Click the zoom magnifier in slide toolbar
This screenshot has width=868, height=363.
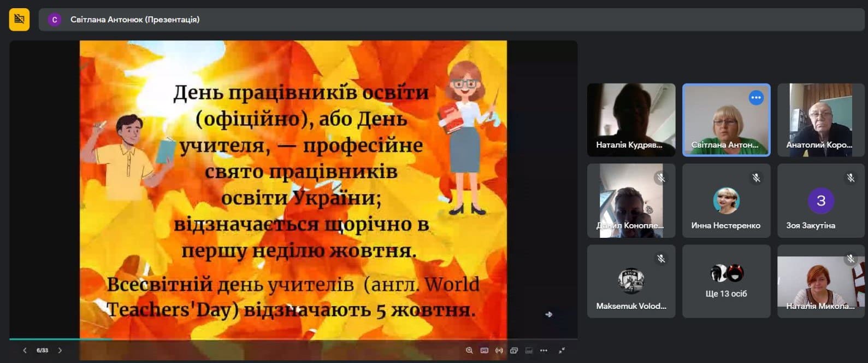pos(469,350)
